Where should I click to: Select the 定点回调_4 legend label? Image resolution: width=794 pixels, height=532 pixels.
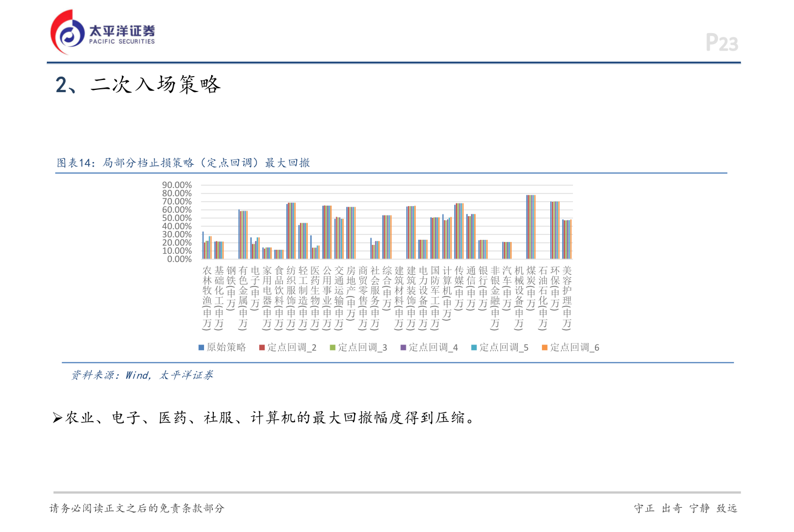(433, 347)
